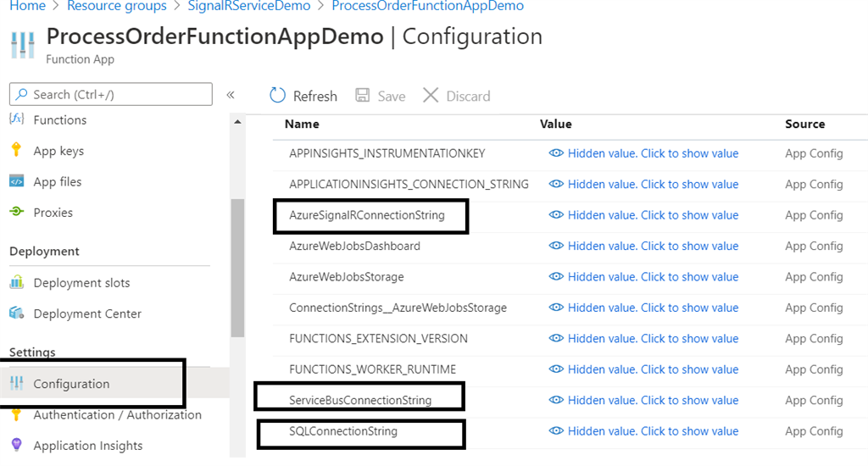This screenshot has height=466, width=868.
Task: Click the Function App header icon
Action: [23, 45]
